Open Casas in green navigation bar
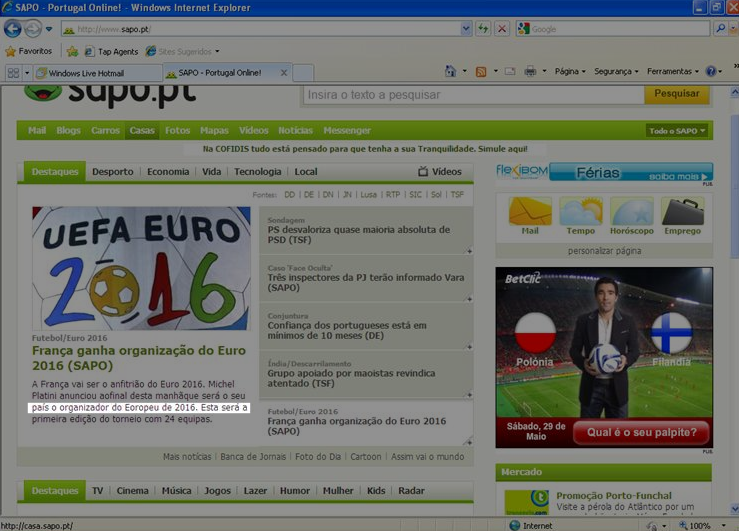739x531 pixels. [142, 131]
